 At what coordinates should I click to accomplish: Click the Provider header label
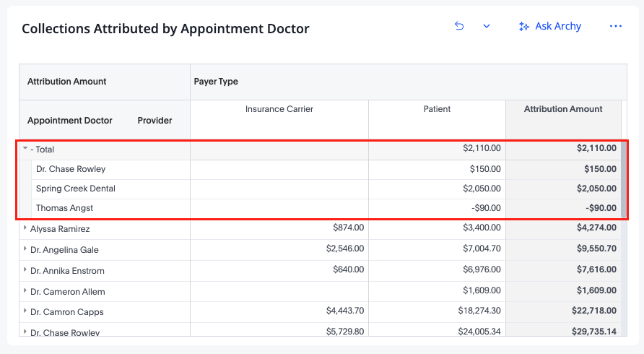[x=155, y=121]
